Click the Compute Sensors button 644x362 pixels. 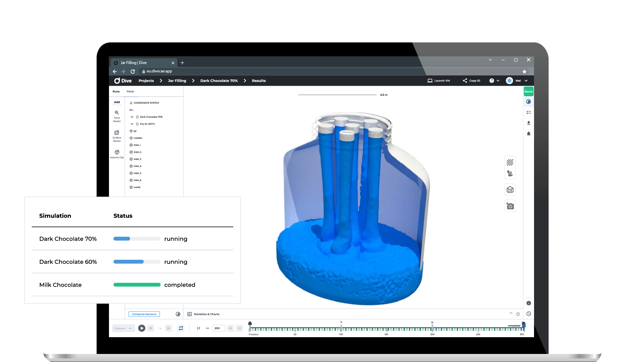pyautogui.click(x=144, y=314)
